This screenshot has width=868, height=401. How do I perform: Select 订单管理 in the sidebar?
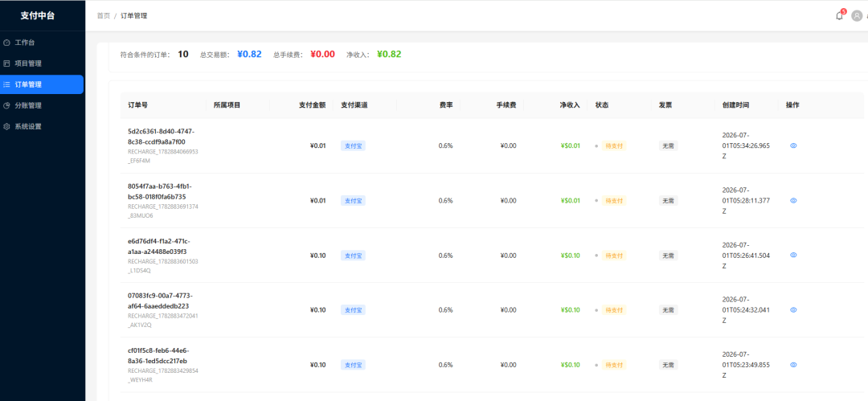pyautogui.click(x=42, y=84)
